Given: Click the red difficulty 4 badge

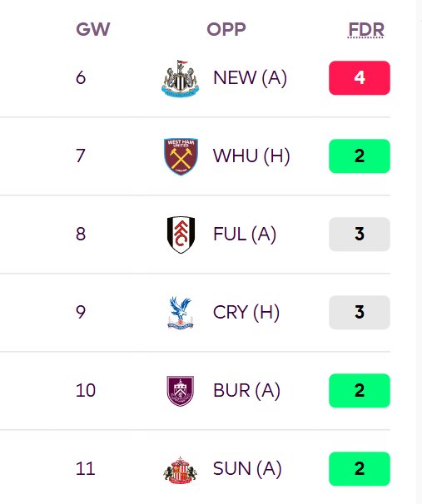Looking at the screenshot, I should [360, 78].
